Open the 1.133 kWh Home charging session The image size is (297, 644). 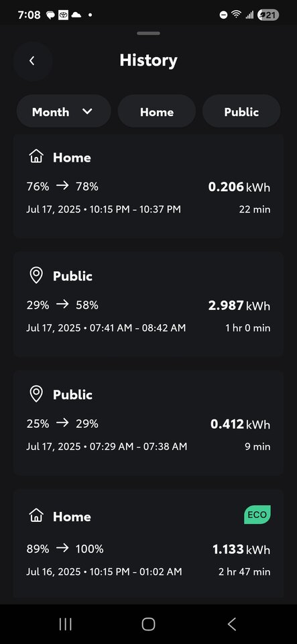point(149,544)
